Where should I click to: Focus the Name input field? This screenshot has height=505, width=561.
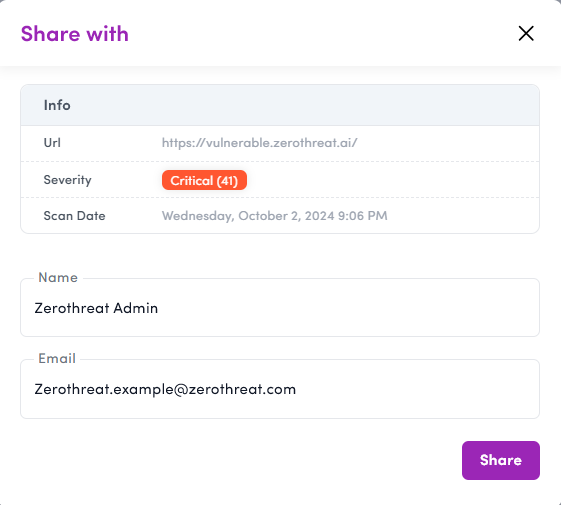point(280,307)
